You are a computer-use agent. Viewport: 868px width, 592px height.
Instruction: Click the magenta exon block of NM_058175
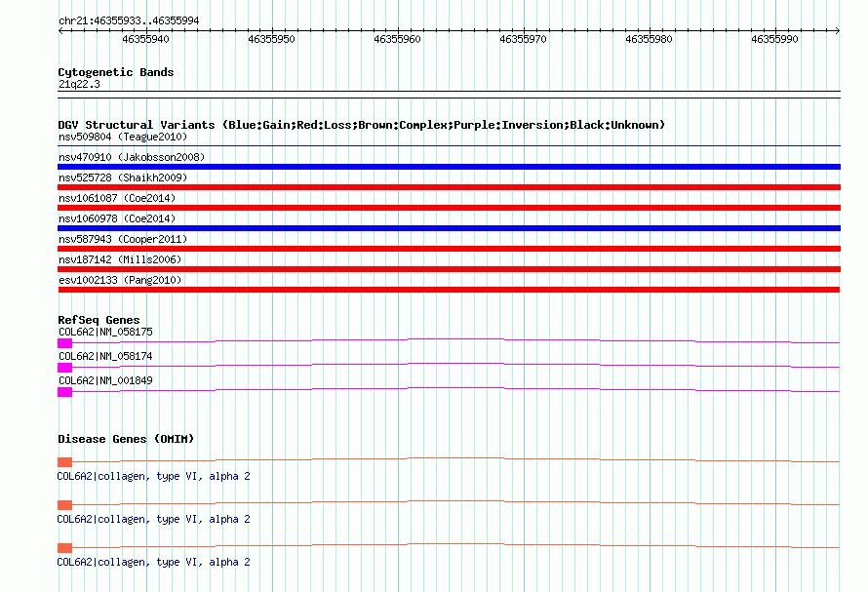[x=64, y=343]
